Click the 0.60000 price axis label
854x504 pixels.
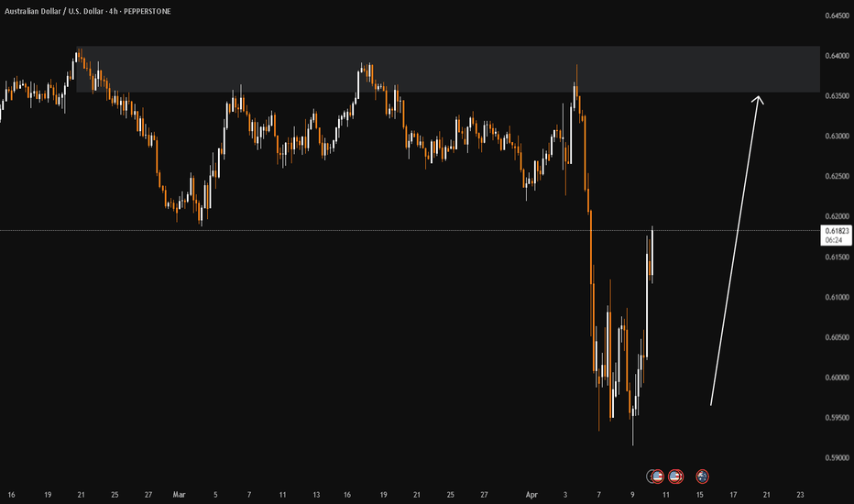click(838, 378)
